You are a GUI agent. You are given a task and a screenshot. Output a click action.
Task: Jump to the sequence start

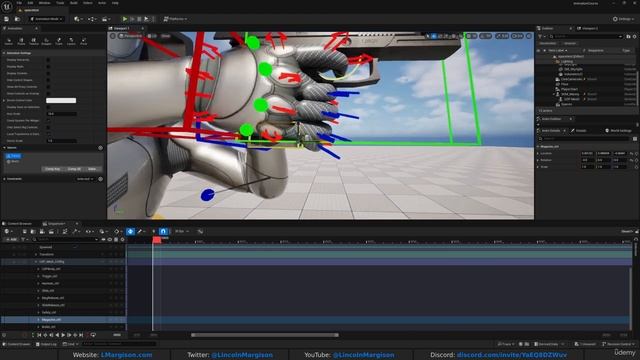pos(39,335)
